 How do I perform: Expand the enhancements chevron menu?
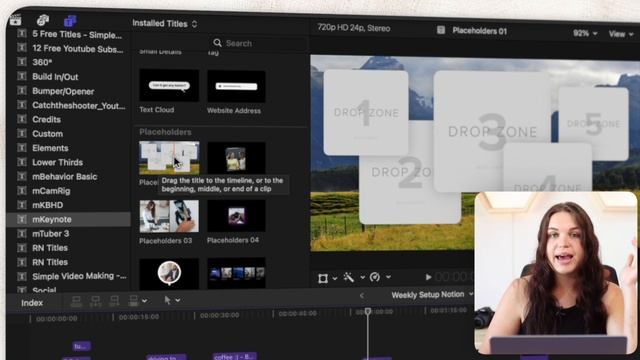point(362,278)
